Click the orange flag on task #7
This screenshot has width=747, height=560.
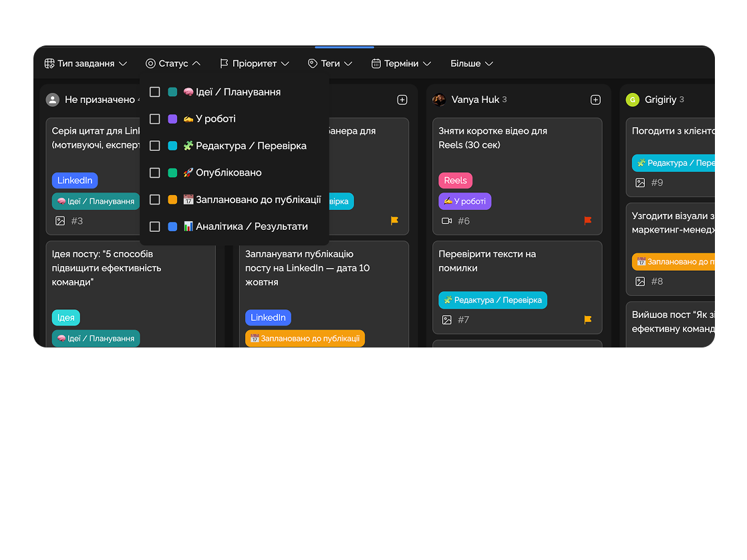[588, 319]
